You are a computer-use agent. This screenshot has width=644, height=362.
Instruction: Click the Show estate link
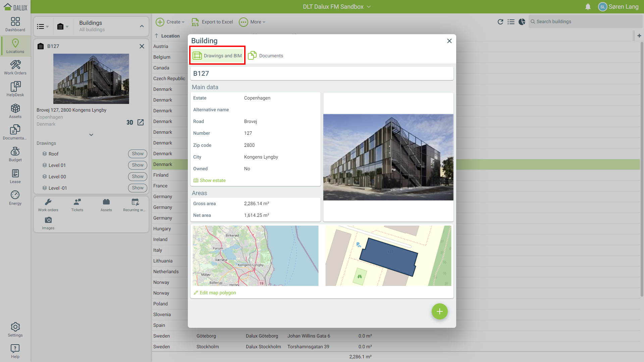[212, 180]
